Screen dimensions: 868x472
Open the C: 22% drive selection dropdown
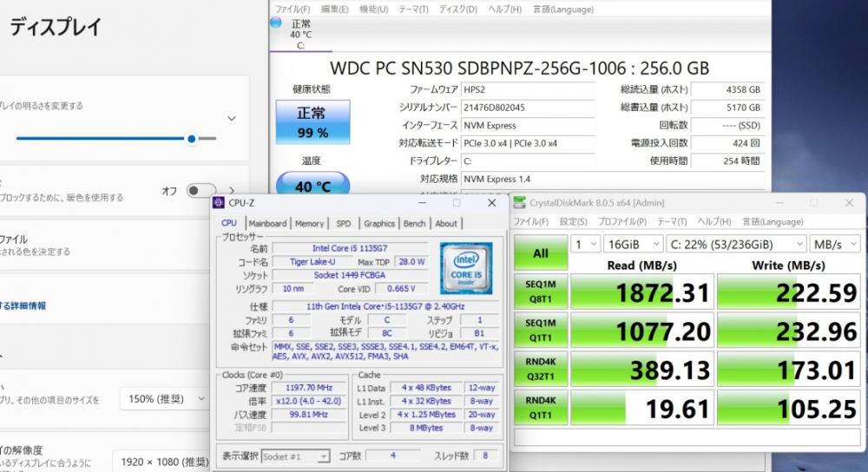click(x=736, y=244)
